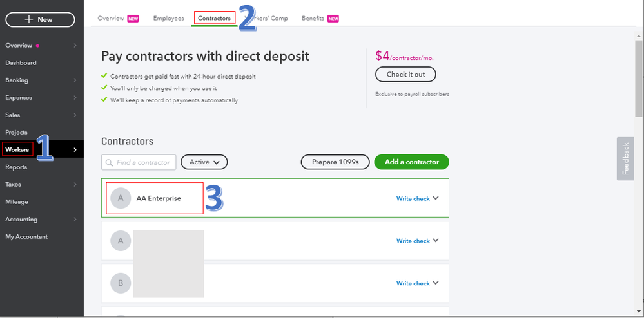Switch to the Employees tab
The width and height of the screenshot is (644, 318).
[x=168, y=19]
